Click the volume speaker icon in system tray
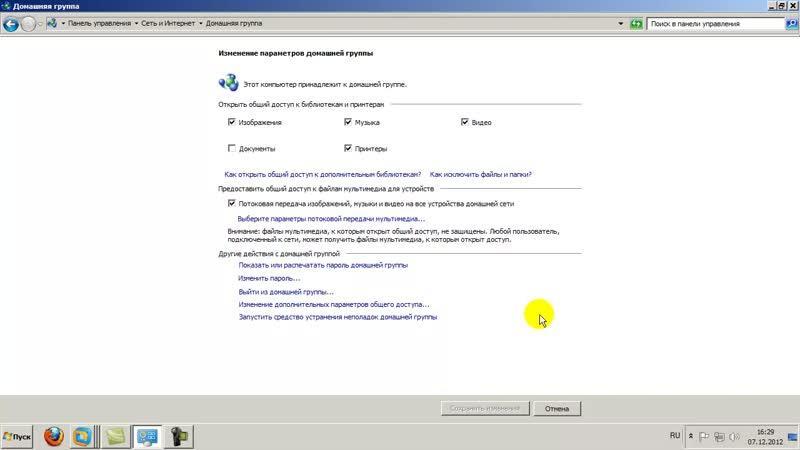Image resolution: width=800 pixels, height=450 pixels. (x=735, y=437)
